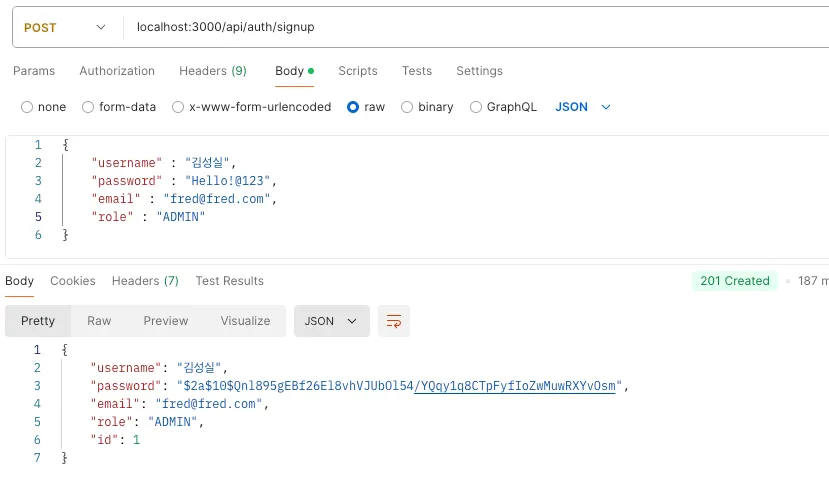Viewport: 829px width, 484px height.
Task: Select the GraphQL body option
Action: (x=476, y=107)
